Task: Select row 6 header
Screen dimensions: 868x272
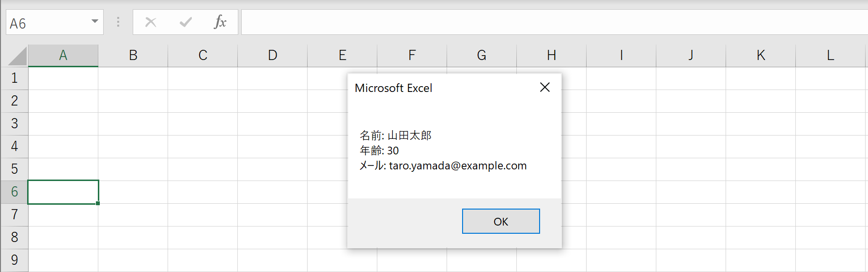Action: tap(15, 192)
